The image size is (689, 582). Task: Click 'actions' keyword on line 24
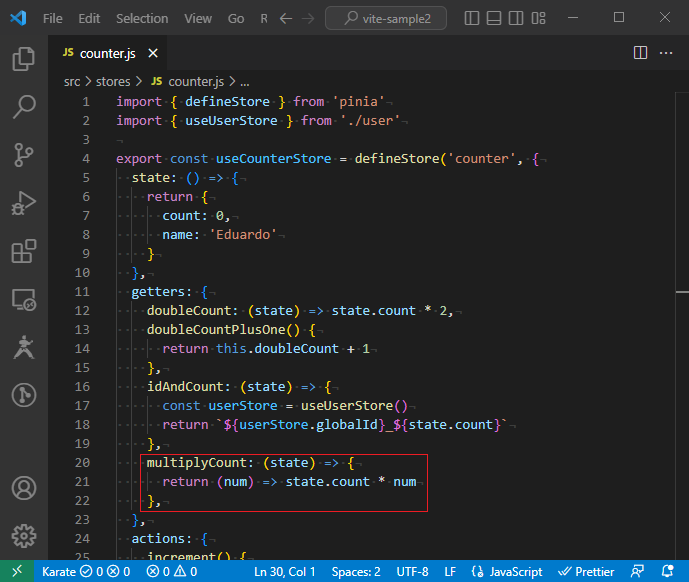point(158,538)
